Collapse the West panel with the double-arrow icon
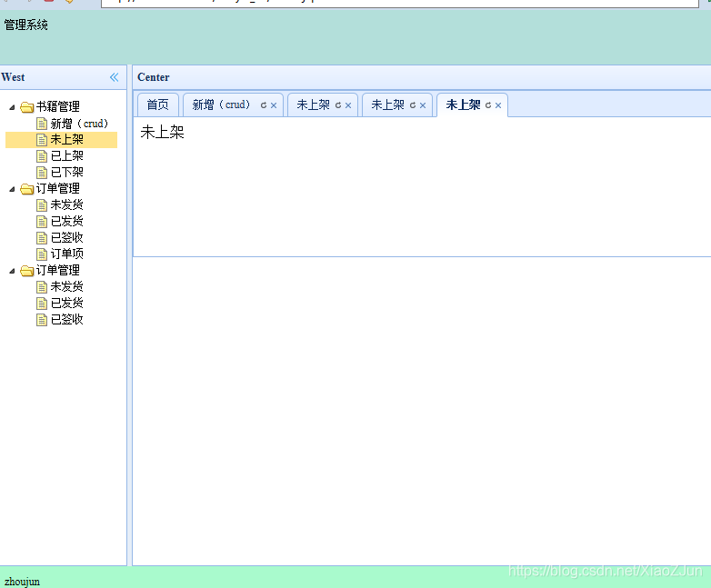The width and height of the screenshot is (711, 588). (x=115, y=77)
